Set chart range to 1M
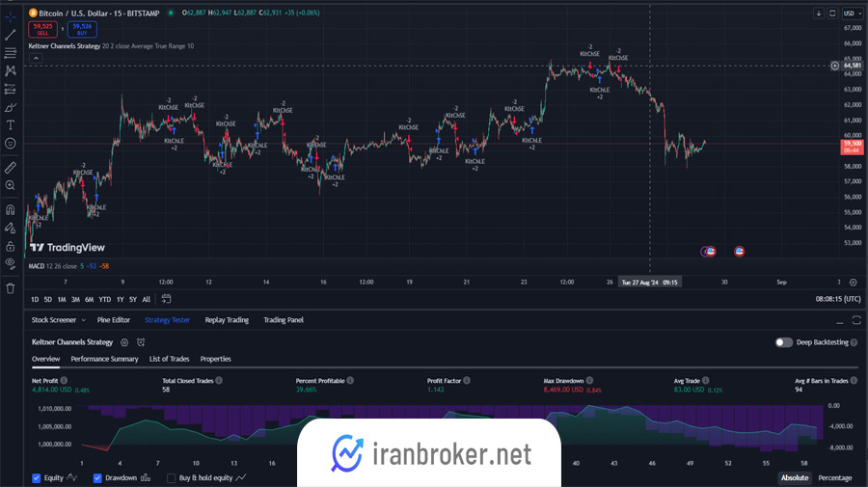 tap(62, 299)
